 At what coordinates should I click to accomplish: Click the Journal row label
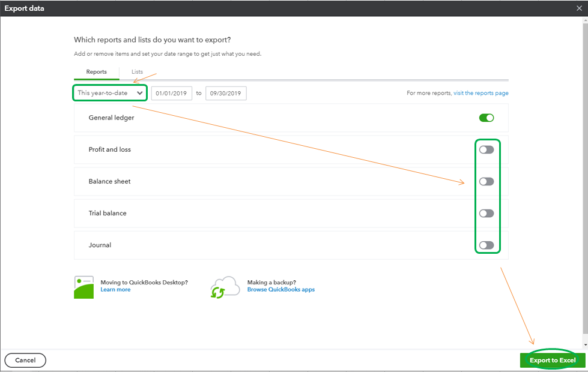(x=100, y=245)
